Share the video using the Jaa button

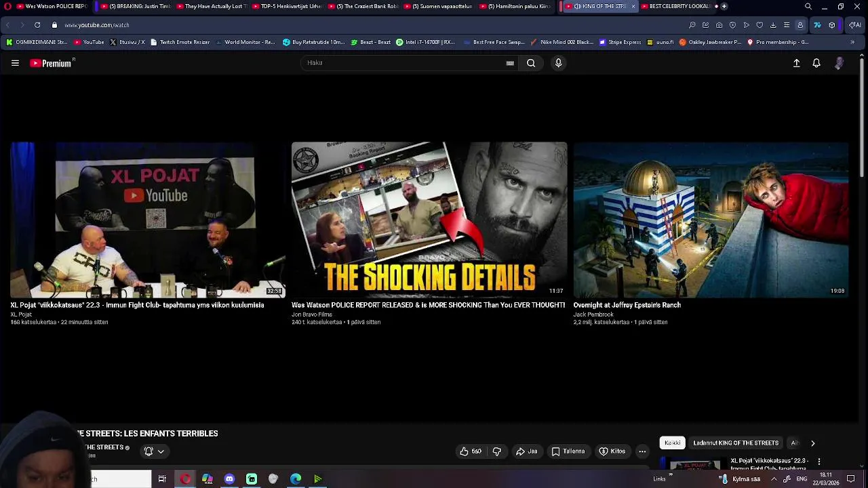(527, 451)
